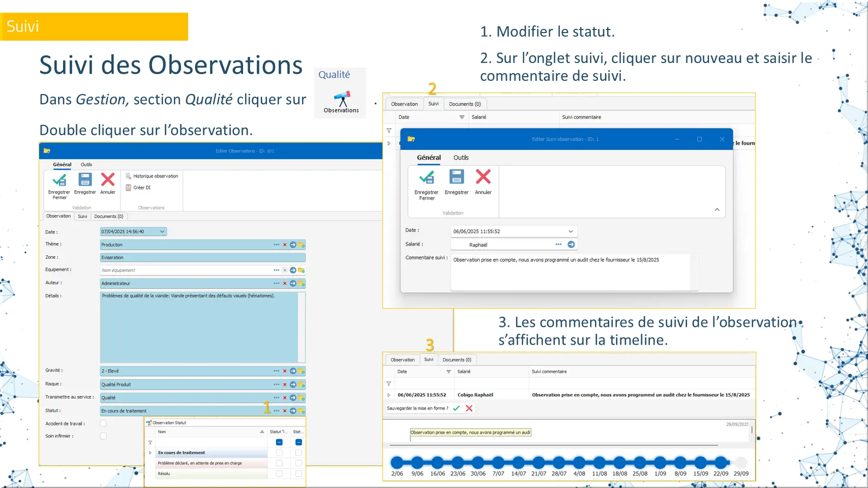Open the Date dropdown showing 07/04/2025 14:56:40
Image resolution: width=868 pixels, height=488 pixels.
[162, 232]
